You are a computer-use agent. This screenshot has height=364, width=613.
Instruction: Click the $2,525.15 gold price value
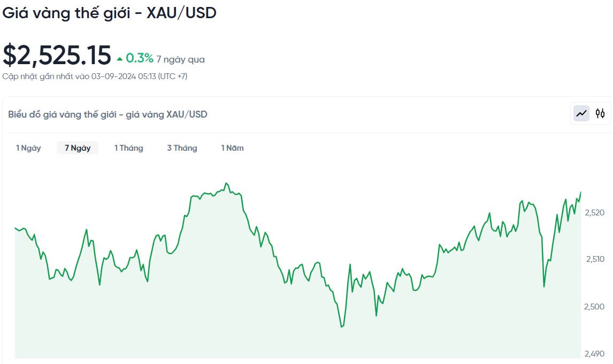(x=57, y=55)
